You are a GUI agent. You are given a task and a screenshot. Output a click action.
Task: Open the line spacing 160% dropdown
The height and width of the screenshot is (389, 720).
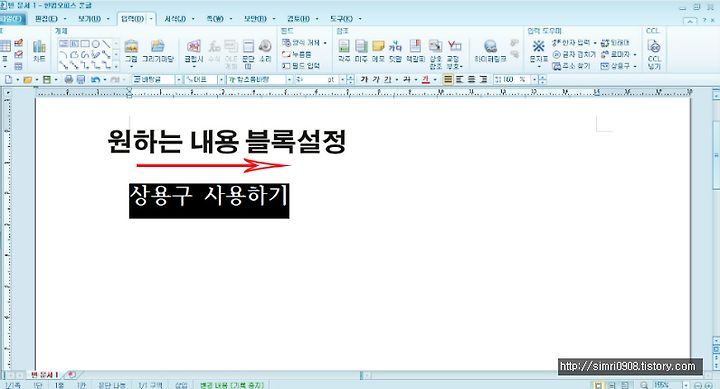534,79
